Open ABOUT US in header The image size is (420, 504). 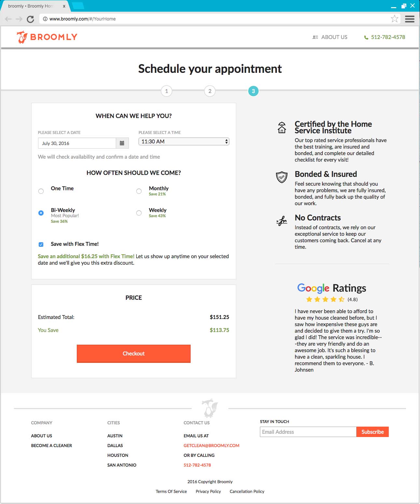330,37
